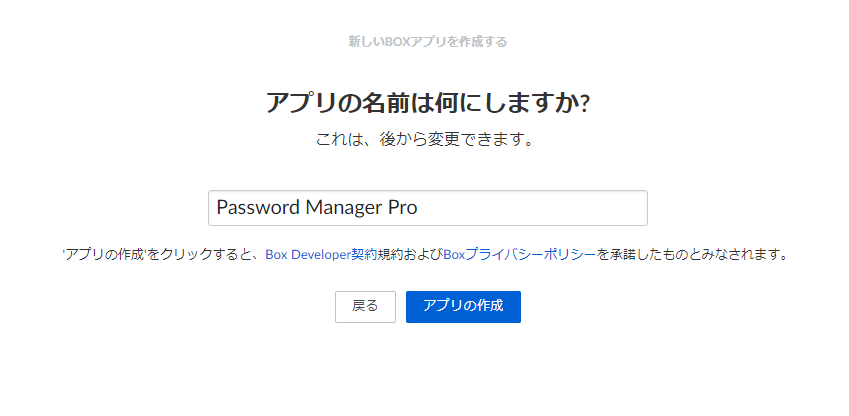Viewport: 849px width, 416px height.
Task: Click the word 'Manager' in the name field
Action: coord(342,208)
